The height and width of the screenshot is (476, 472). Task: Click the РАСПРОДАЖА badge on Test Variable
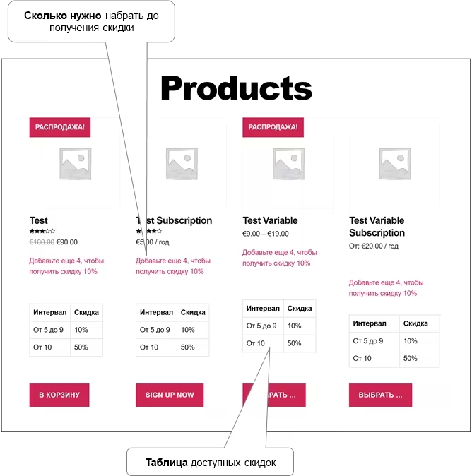point(273,127)
